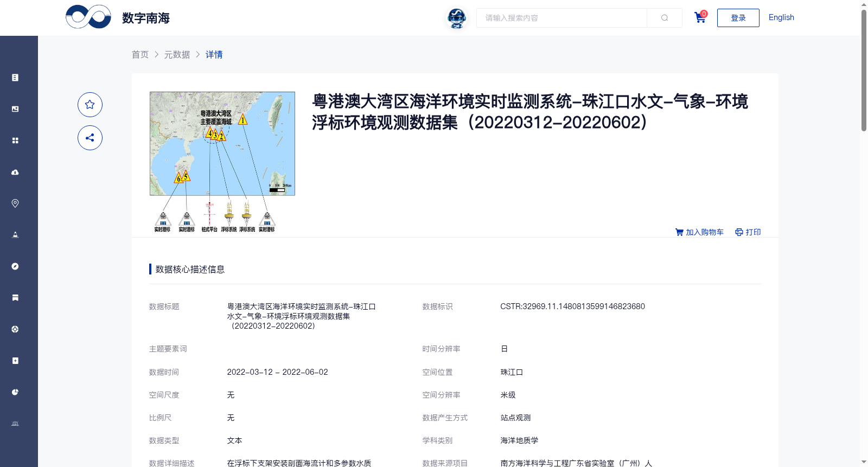Click the 登录 login button
The image size is (868, 467).
[738, 18]
